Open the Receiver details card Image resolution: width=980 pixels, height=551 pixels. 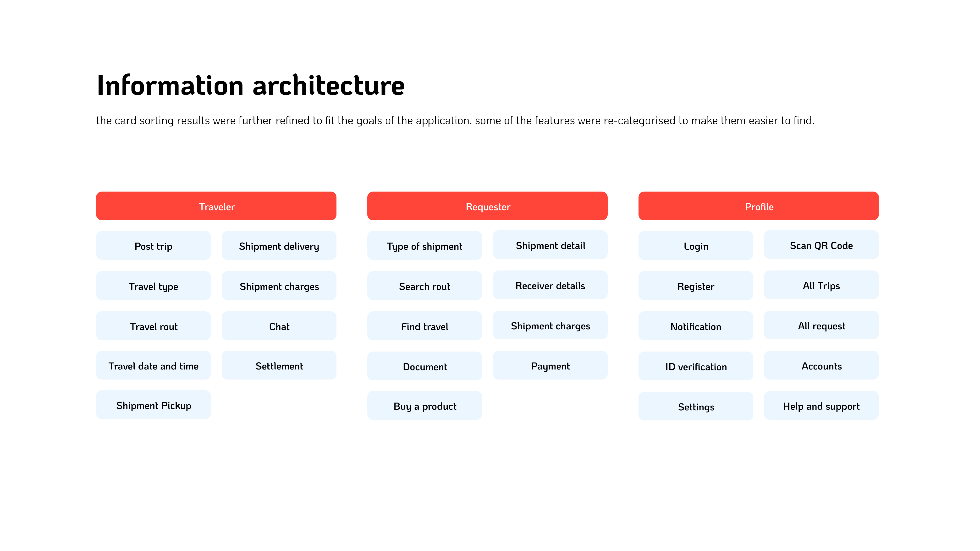[x=550, y=285]
